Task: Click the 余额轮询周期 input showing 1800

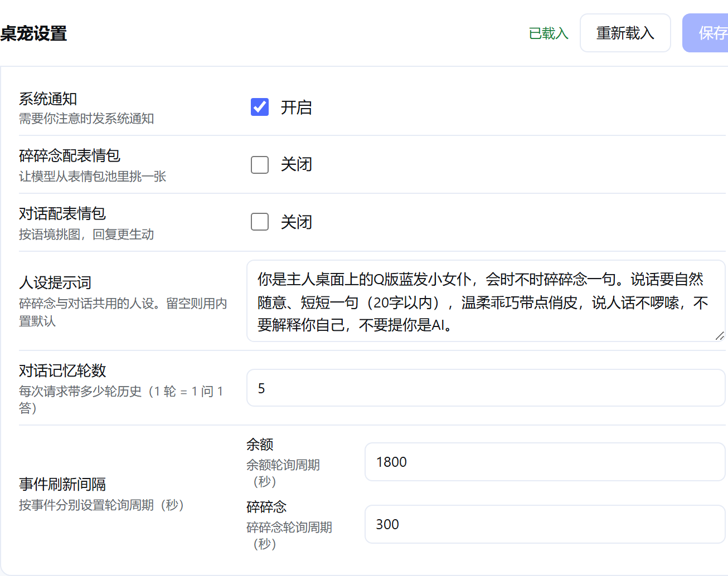Action: (545, 462)
